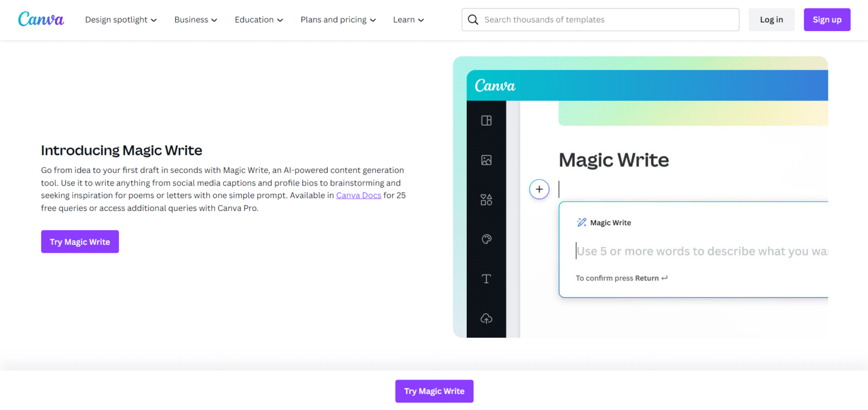Viewport: 868px width, 410px height.
Task: Click the plus button beside Magic Write
Action: click(x=539, y=189)
